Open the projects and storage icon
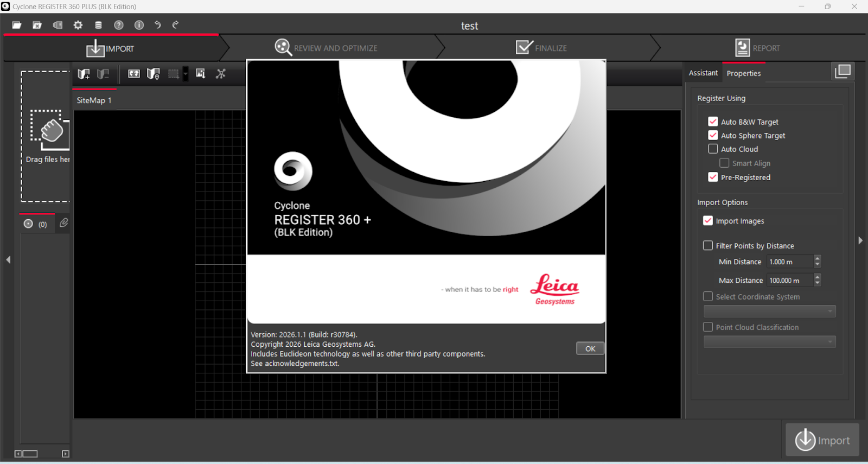This screenshot has height=464, width=868. [x=58, y=25]
